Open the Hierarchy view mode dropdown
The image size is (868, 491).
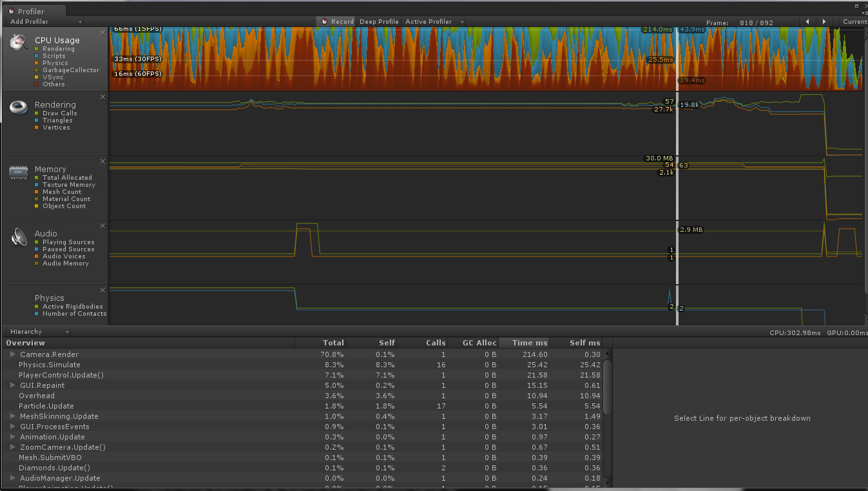39,331
